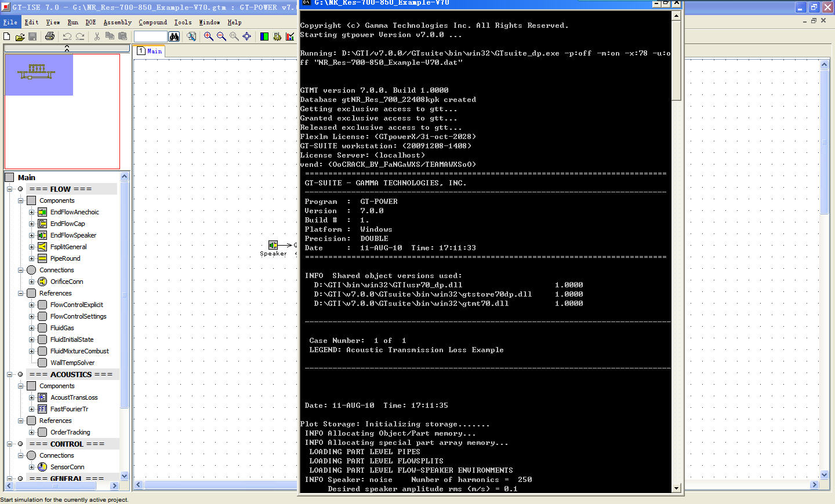The image size is (835, 504).
Task: Click the Copy toolbar icon
Action: [x=110, y=36]
